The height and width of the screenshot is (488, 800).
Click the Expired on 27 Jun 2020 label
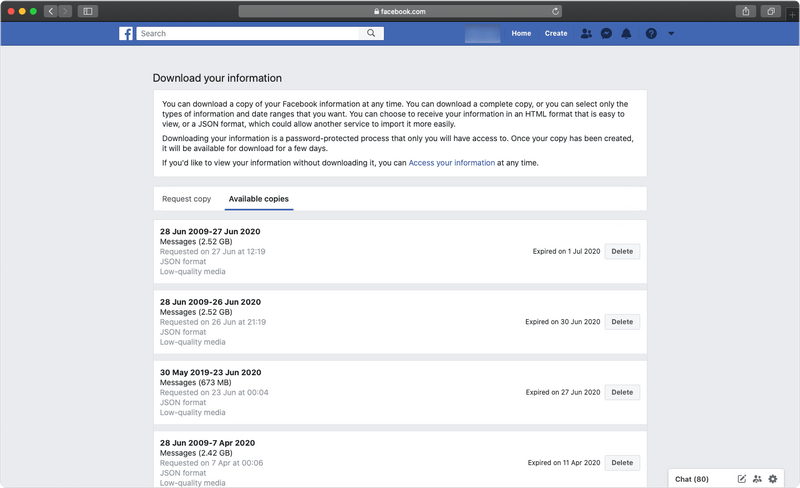click(x=563, y=392)
